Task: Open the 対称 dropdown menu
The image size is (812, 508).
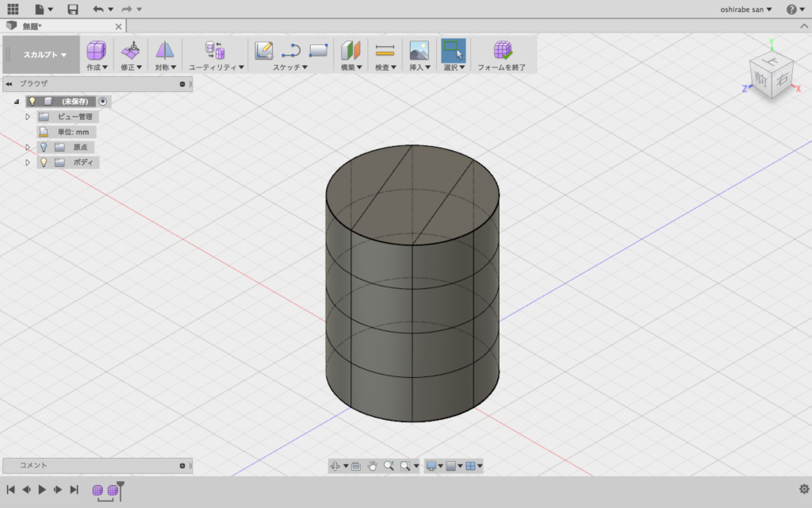Action: pos(165,67)
